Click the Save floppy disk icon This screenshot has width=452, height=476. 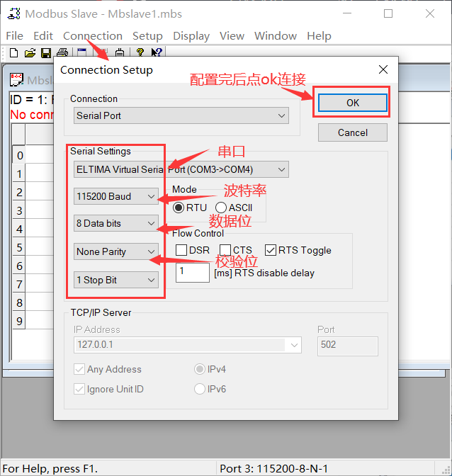click(x=46, y=53)
